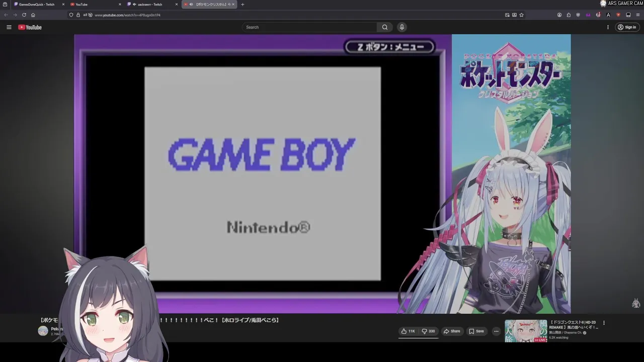Click the magnifier search button
Screen dimensions: 644x362
385,27
